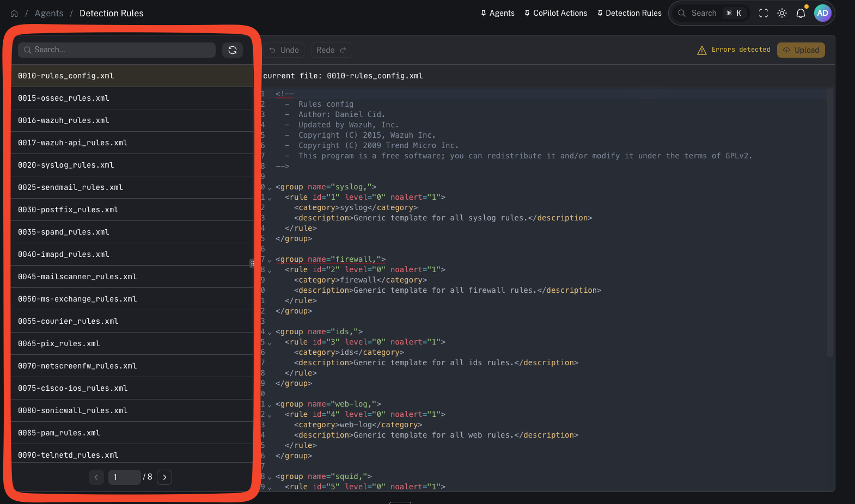Collapse the web-log group fold arrow
The height and width of the screenshot is (504, 855).
(269, 405)
